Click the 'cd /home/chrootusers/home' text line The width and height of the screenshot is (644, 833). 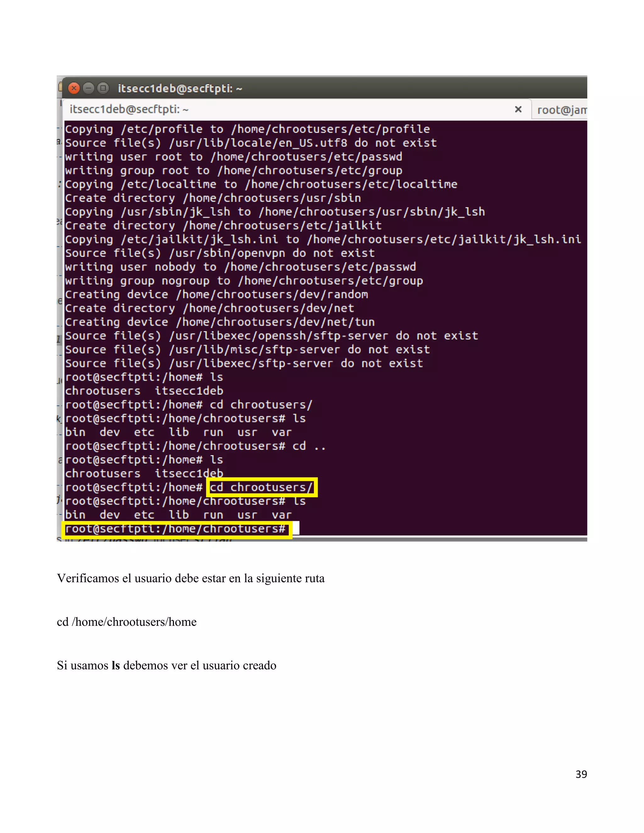[x=127, y=622]
